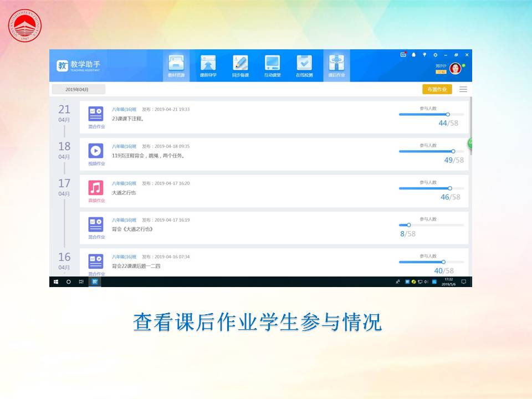The height and width of the screenshot is (399, 532).
Task: Click the 八年级(16)班 link on 04-21 entry
Action: [x=124, y=109]
